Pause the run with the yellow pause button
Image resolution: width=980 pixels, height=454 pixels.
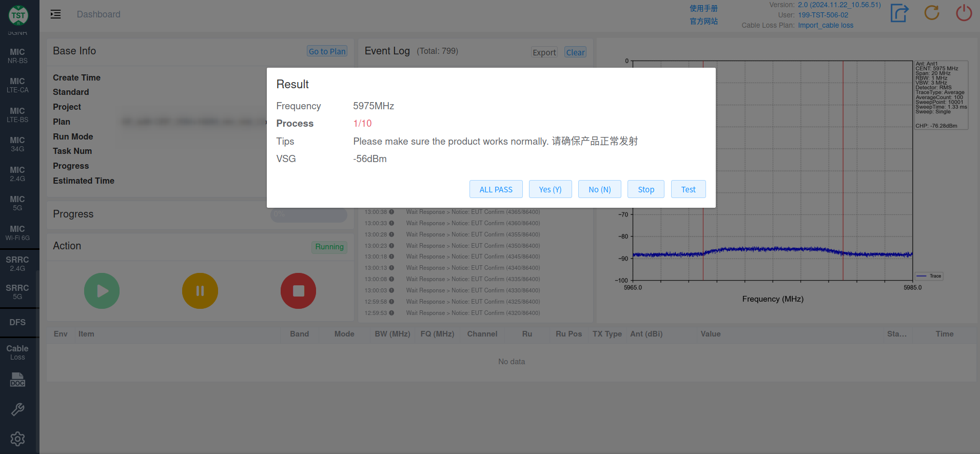[200, 291]
